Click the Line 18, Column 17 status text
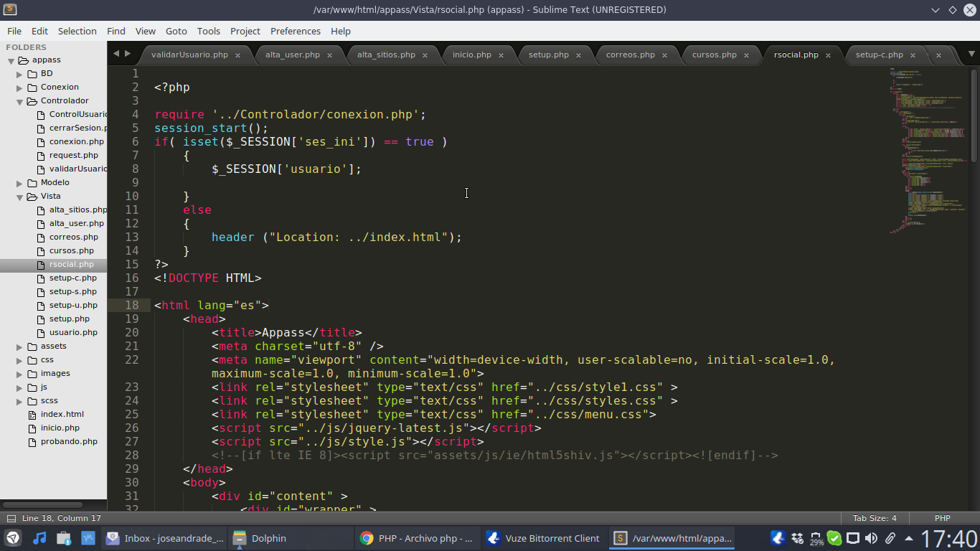The height and width of the screenshot is (551, 980). (62, 518)
